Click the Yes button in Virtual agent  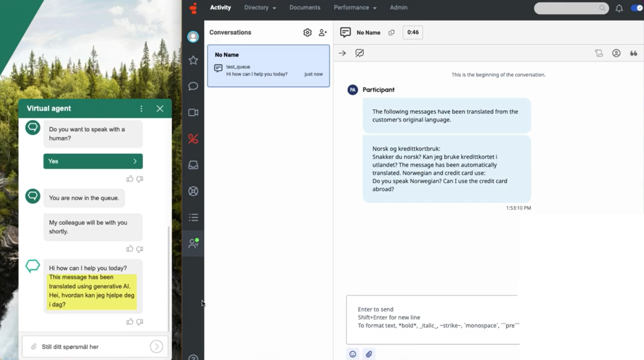click(93, 161)
